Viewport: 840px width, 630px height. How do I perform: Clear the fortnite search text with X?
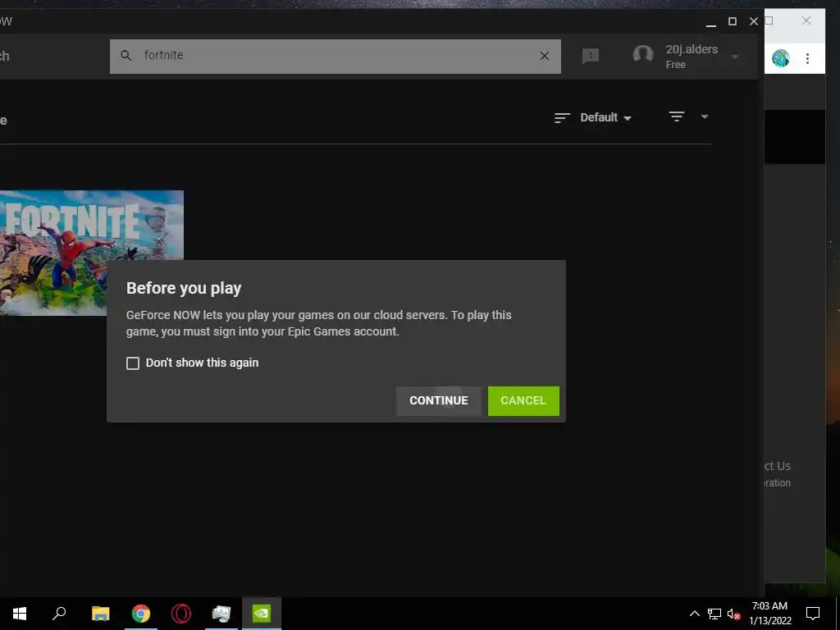click(545, 56)
